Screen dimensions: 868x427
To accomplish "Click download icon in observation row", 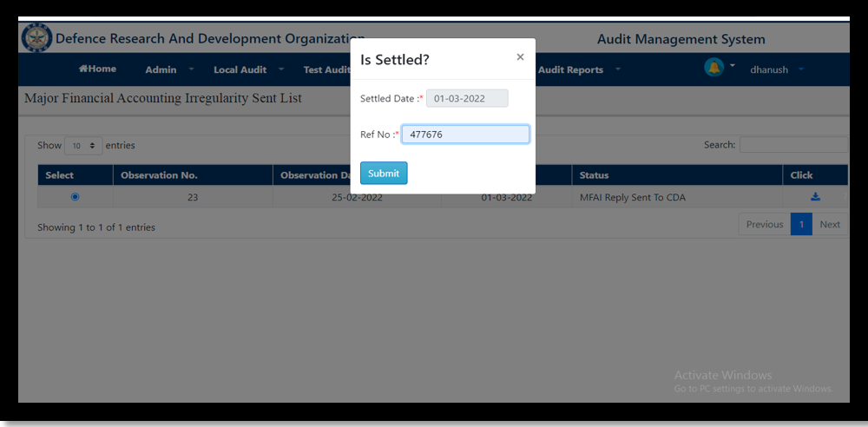I will pos(815,197).
